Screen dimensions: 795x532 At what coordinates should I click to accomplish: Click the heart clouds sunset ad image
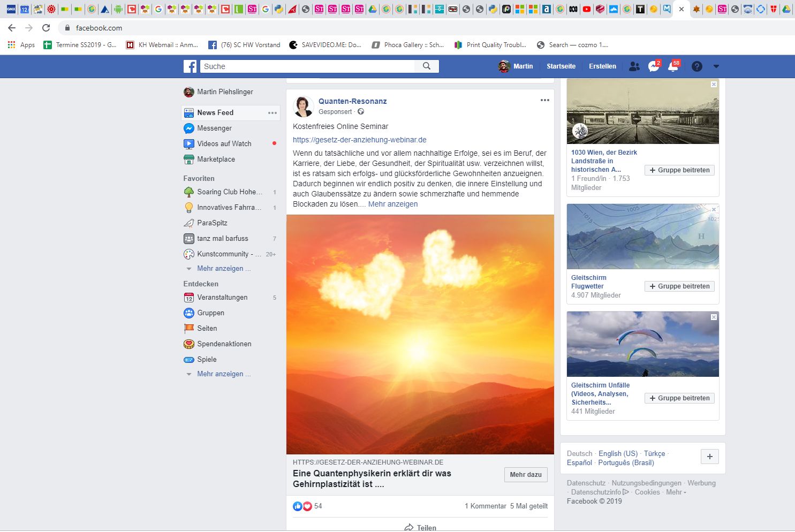click(420, 334)
